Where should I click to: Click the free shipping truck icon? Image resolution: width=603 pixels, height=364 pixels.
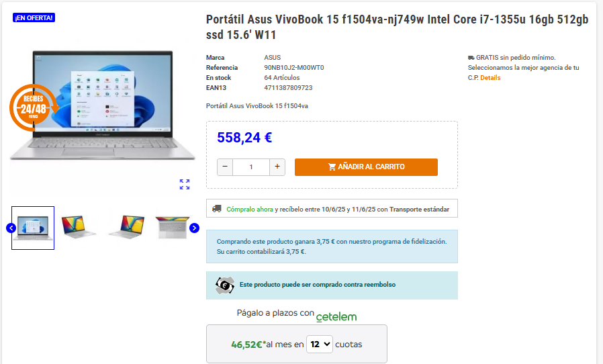tap(471, 58)
